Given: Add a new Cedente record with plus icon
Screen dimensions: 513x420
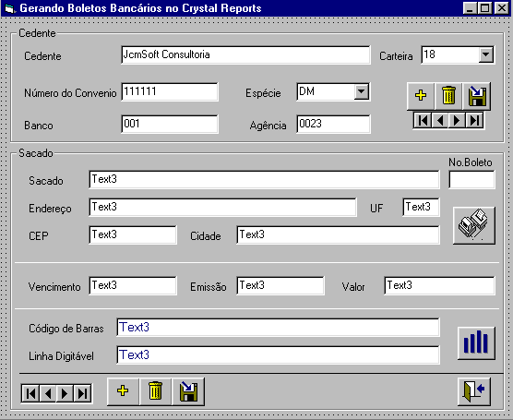Looking at the screenshot, I should coord(421,96).
